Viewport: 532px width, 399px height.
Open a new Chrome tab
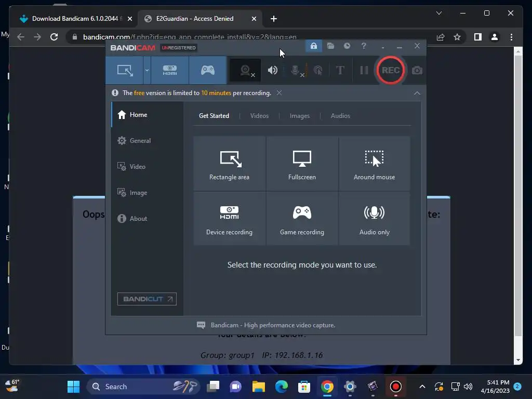coord(273,19)
